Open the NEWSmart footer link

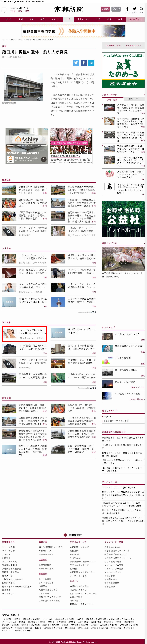coord(75,558)
